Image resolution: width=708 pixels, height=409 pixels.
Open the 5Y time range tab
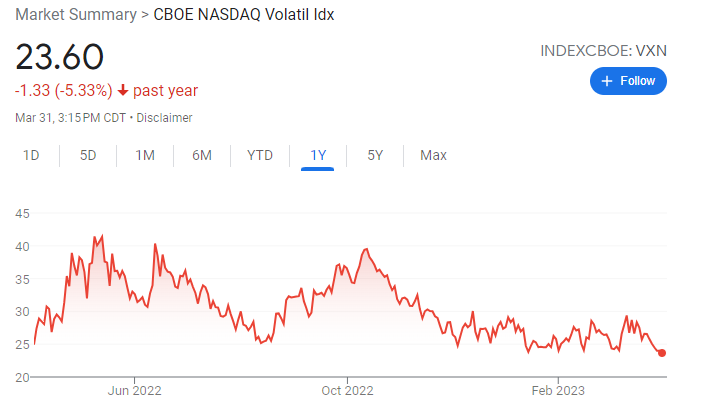pyautogui.click(x=375, y=155)
